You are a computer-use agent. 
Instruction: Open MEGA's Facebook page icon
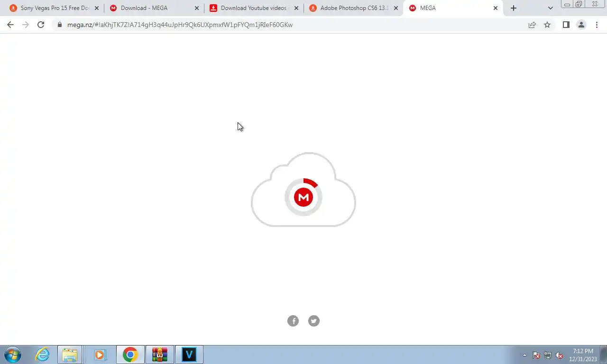pos(293,321)
